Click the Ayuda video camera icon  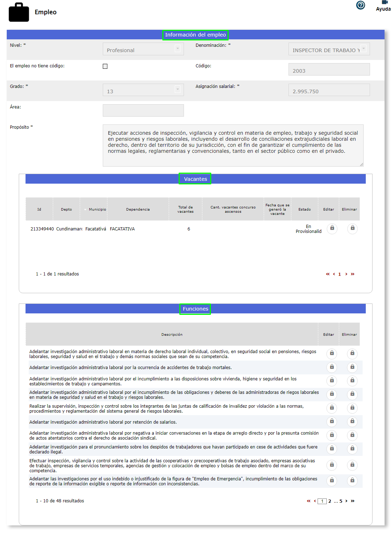click(x=384, y=2)
